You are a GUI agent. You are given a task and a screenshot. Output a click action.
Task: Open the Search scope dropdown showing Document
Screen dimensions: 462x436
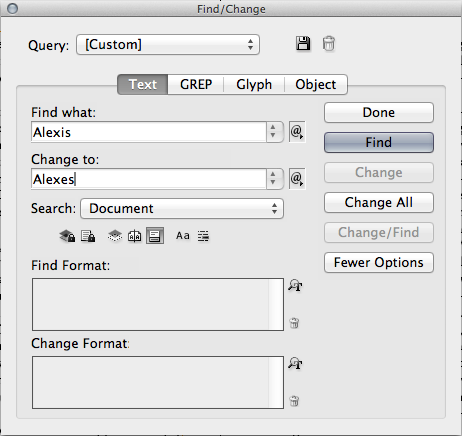[x=182, y=209]
